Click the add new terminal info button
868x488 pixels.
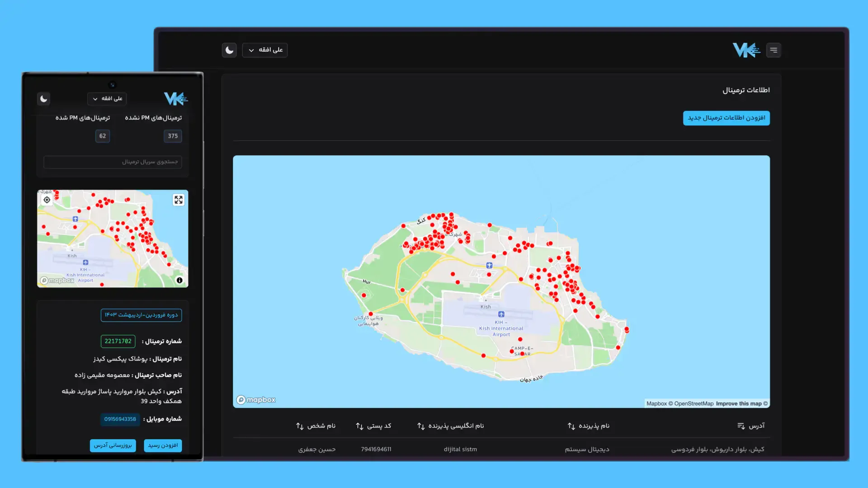pos(726,118)
